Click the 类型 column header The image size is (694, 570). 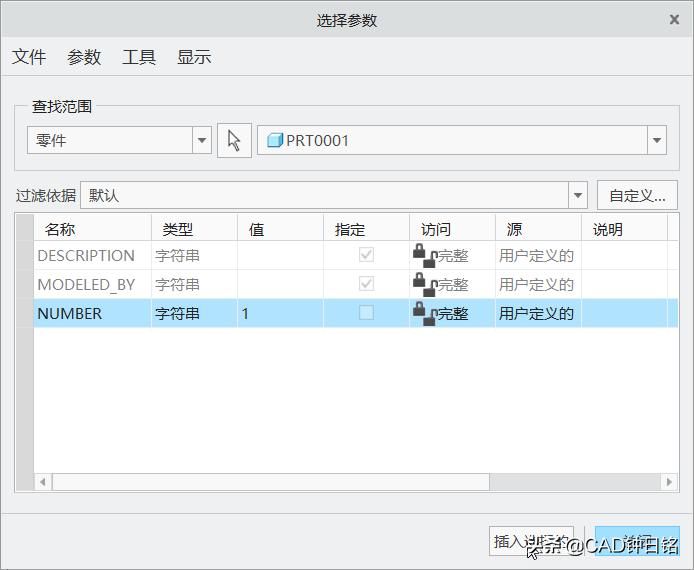point(194,229)
